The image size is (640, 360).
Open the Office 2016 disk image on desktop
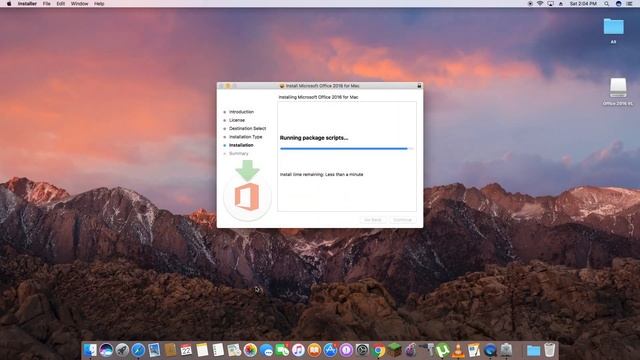pos(618,88)
